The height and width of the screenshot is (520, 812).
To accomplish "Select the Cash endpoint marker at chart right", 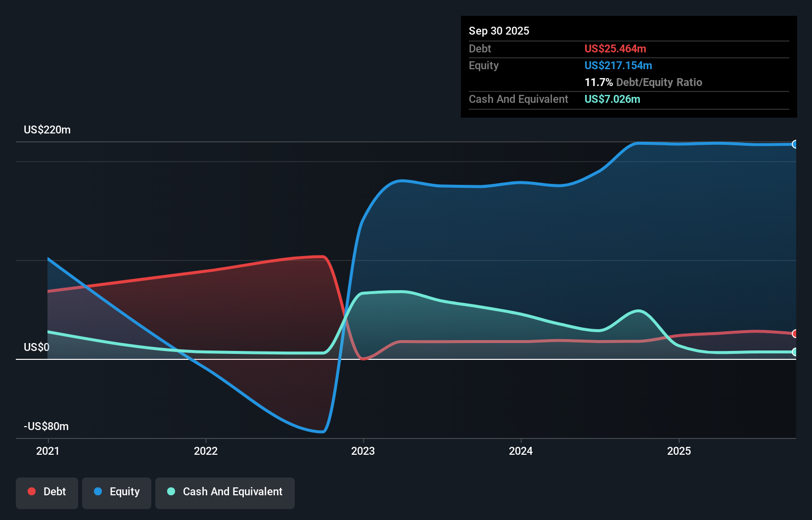I will click(795, 352).
